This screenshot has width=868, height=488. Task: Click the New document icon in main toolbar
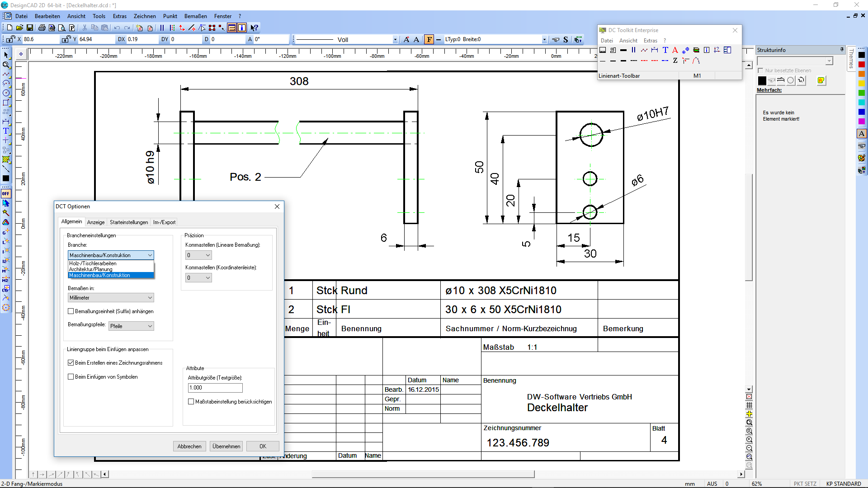click(9, 28)
